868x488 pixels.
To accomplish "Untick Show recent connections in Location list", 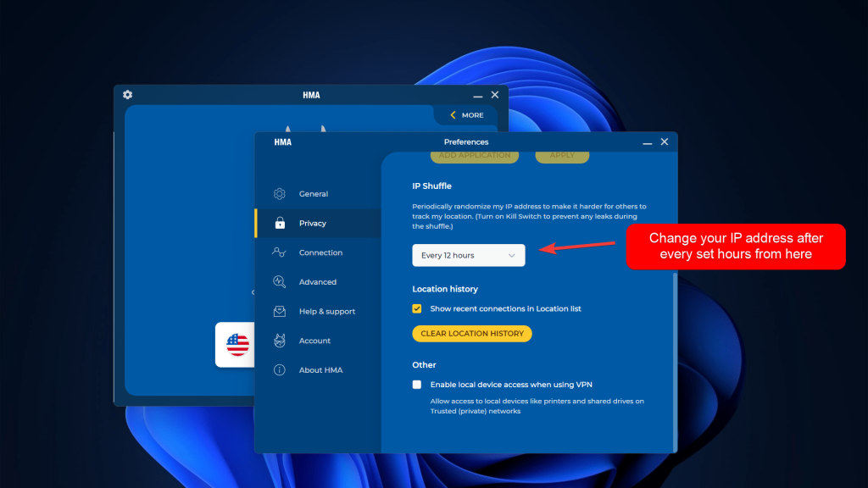I will pyautogui.click(x=417, y=308).
